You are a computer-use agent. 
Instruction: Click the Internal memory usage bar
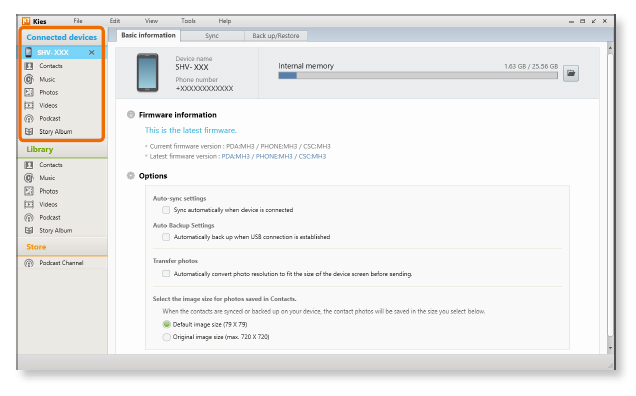tap(418, 75)
